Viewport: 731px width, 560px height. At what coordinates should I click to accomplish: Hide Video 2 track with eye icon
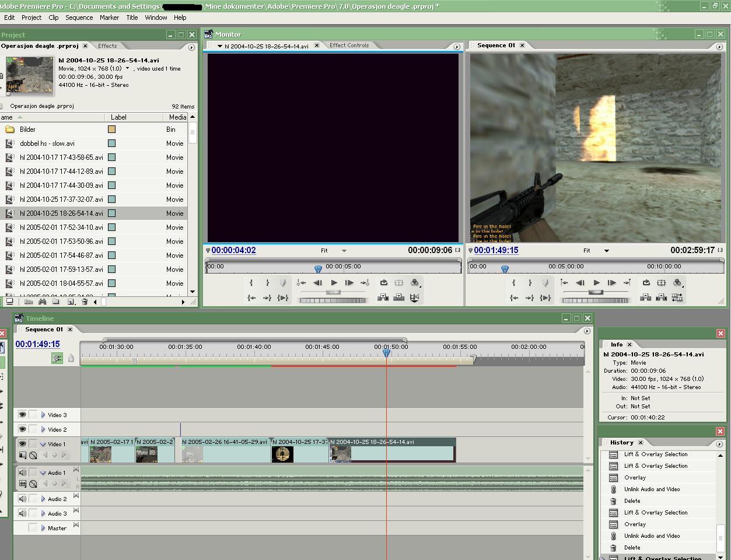22,429
